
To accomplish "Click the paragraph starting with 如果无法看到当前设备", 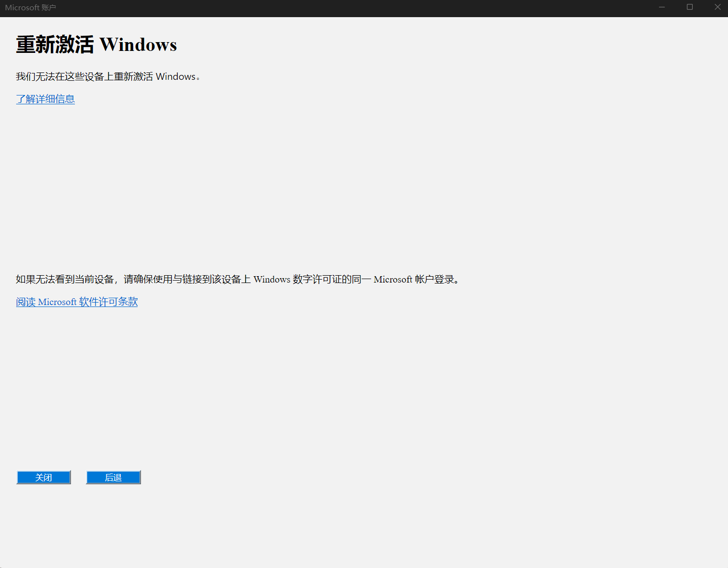I will [x=238, y=279].
